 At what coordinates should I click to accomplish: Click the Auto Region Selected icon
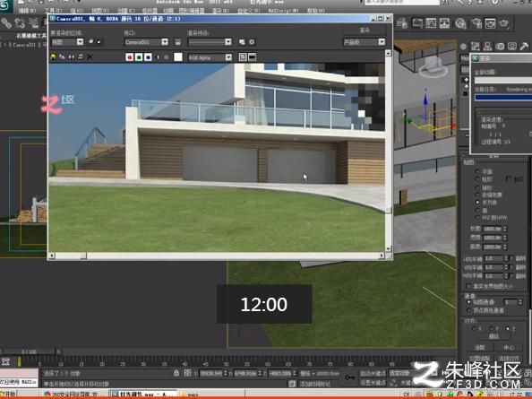[x=99, y=42]
